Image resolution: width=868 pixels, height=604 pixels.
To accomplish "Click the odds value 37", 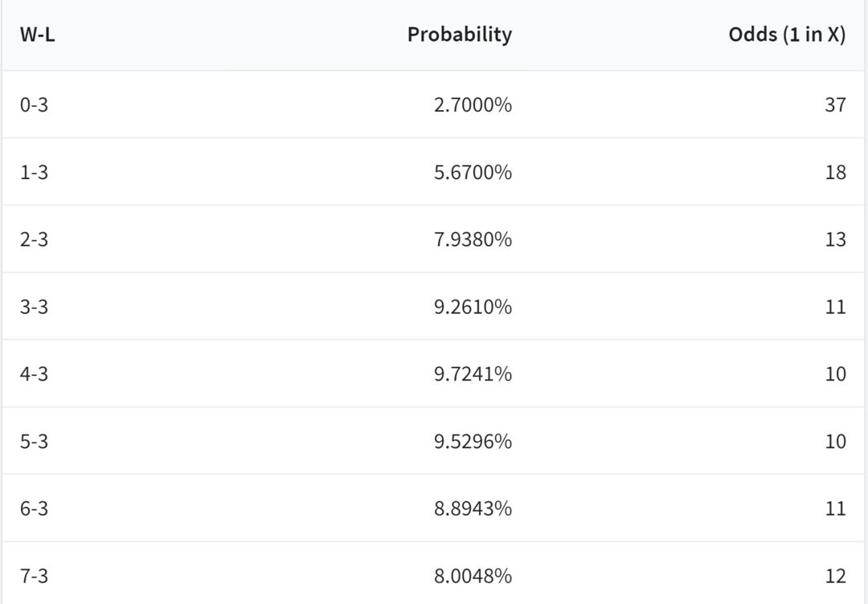I will (835, 104).
